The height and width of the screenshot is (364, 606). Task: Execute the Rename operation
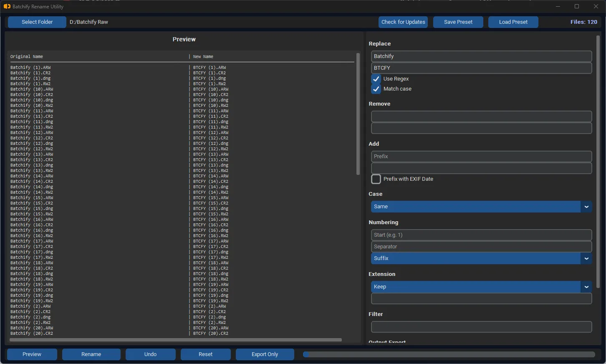[91, 354]
